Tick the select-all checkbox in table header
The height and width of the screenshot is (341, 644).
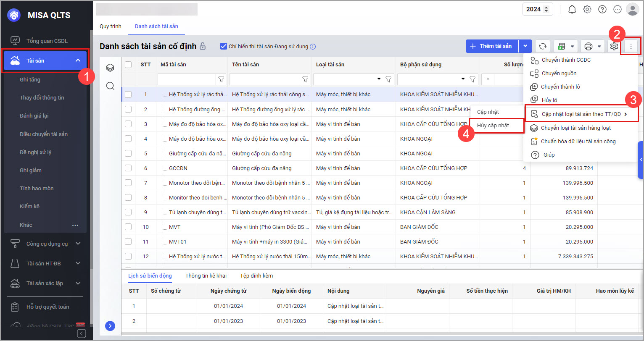pos(128,65)
